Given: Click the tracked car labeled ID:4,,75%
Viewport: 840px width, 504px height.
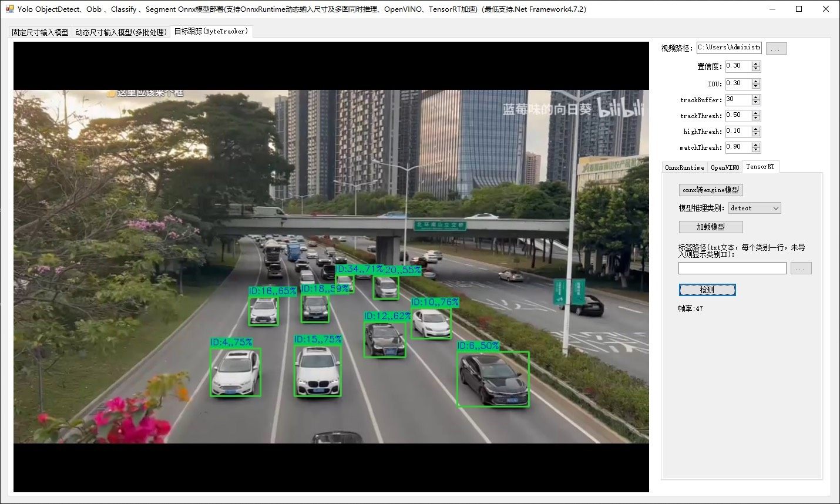Looking at the screenshot, I should pyautogui.click(x=236, y=372).
